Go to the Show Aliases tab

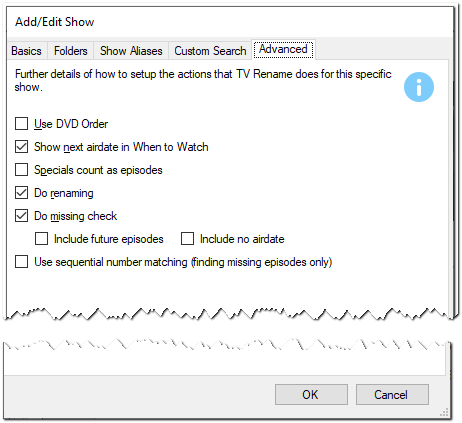[x=131, y=51]
